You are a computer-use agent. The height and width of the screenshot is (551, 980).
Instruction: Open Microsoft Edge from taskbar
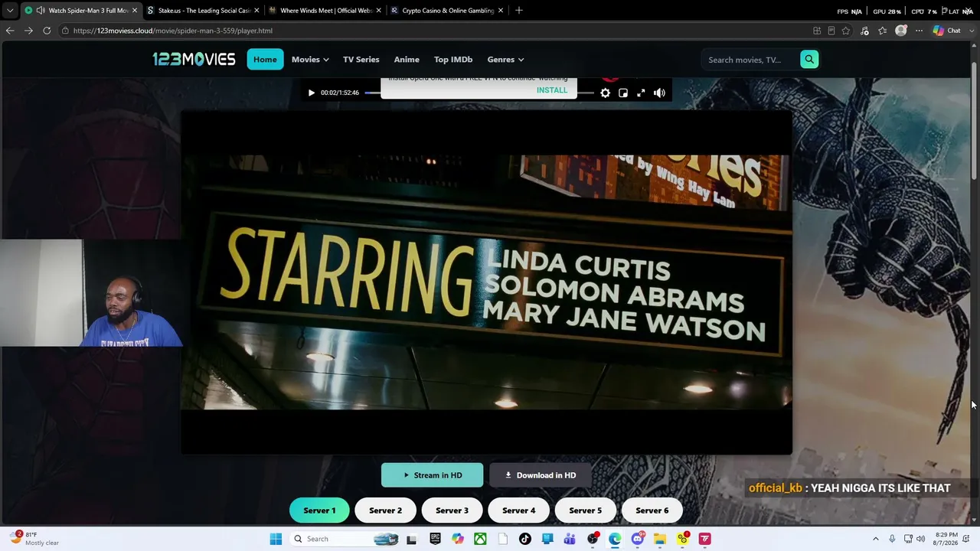[615, 539]
